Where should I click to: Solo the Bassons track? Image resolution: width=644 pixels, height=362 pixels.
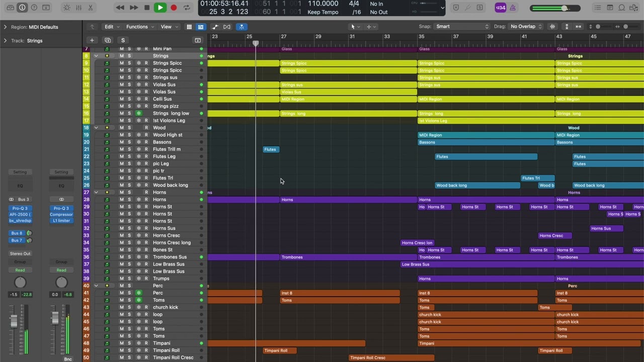(129, 142)
